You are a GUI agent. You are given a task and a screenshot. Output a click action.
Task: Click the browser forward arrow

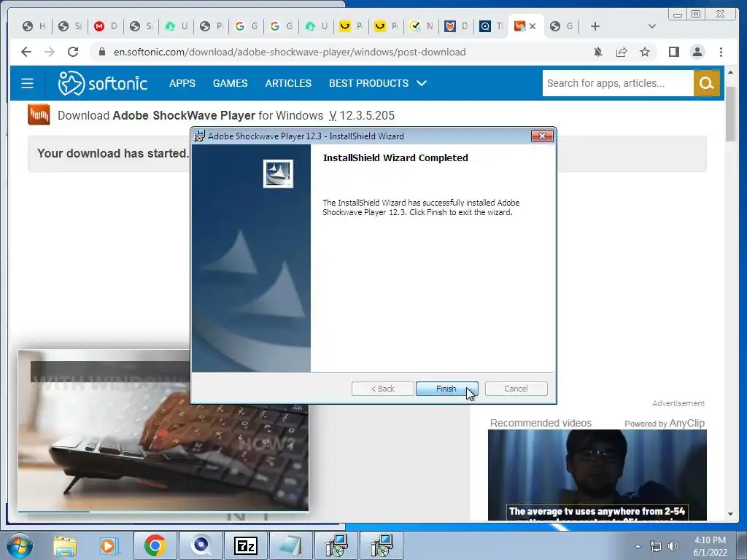(49, 52)
